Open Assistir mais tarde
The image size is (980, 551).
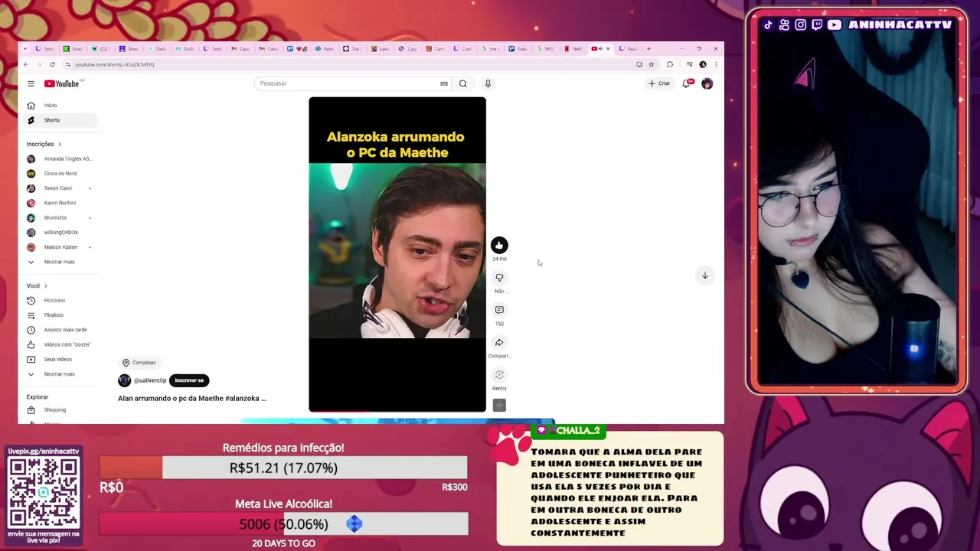(x=61, y=330)
